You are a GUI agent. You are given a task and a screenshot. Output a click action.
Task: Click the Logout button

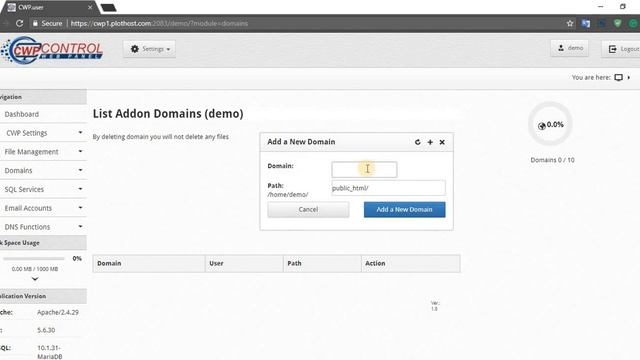(621, 49)
